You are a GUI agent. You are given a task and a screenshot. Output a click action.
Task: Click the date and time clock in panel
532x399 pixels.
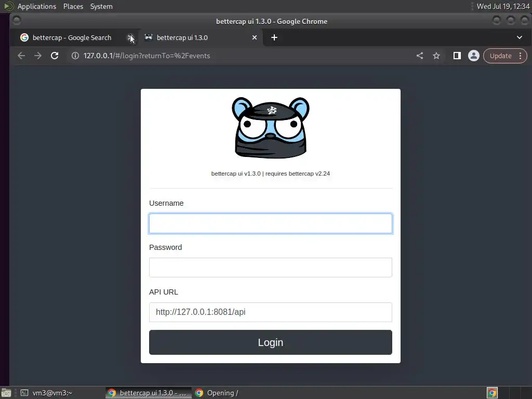point(503,6)
